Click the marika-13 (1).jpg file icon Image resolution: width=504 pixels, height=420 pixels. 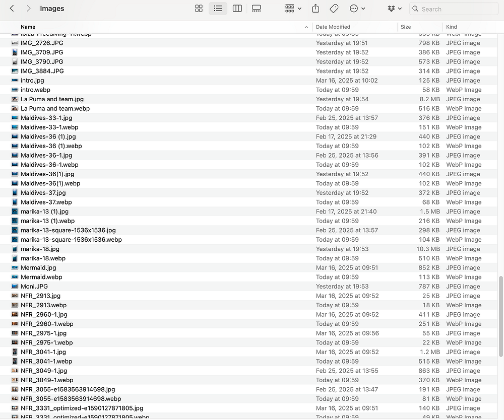(x=15, y=212)
